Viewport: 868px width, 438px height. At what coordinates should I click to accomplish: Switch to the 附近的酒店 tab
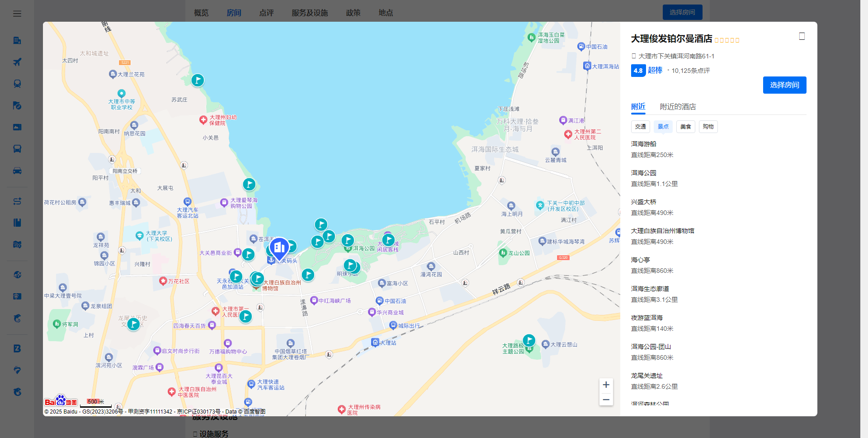(678, 107)
